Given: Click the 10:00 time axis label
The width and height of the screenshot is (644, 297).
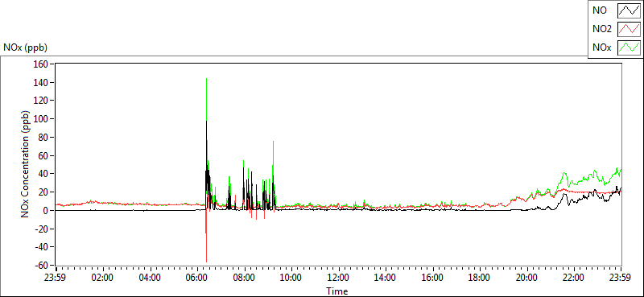Looking at the screenshot, I should (x=291, y=277).
